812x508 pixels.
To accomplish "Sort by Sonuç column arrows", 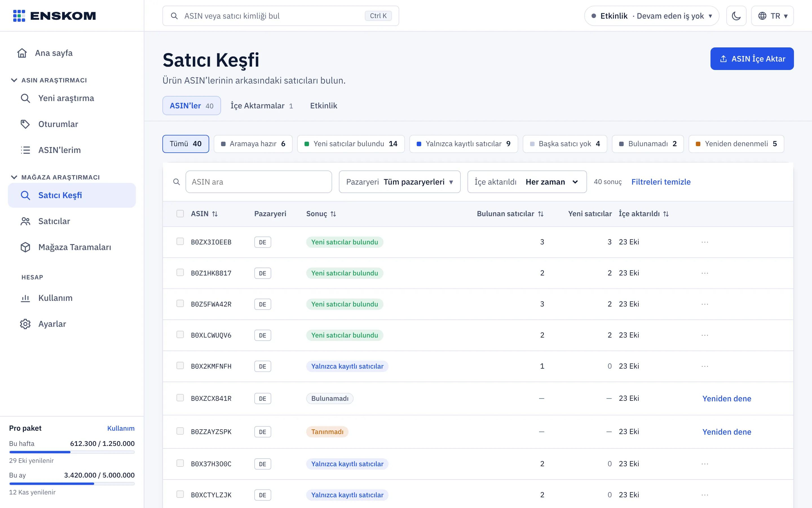I will tap(333, 214).
